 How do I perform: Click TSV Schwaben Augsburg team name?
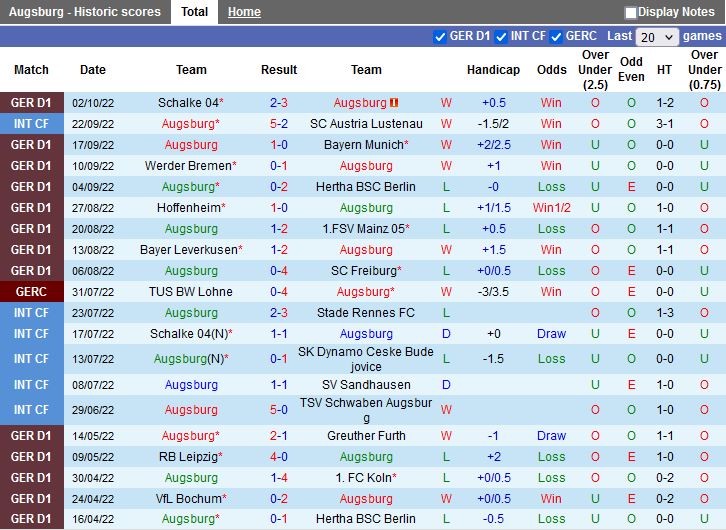pos(366,410)
